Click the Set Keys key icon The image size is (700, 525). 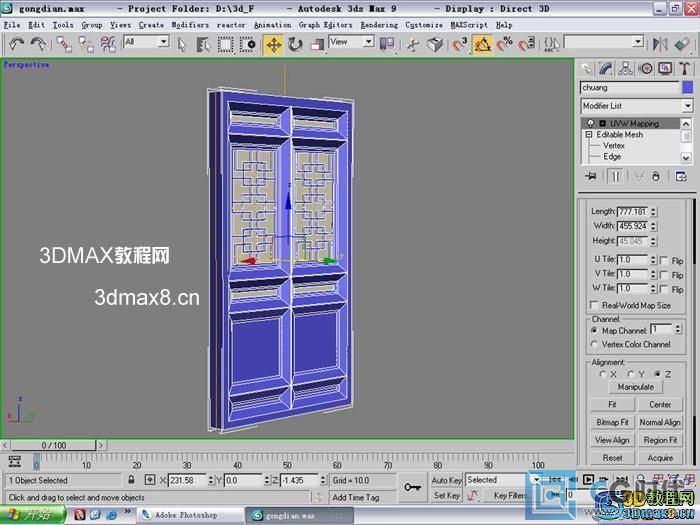pyautogui.click(x=412, y=487)
